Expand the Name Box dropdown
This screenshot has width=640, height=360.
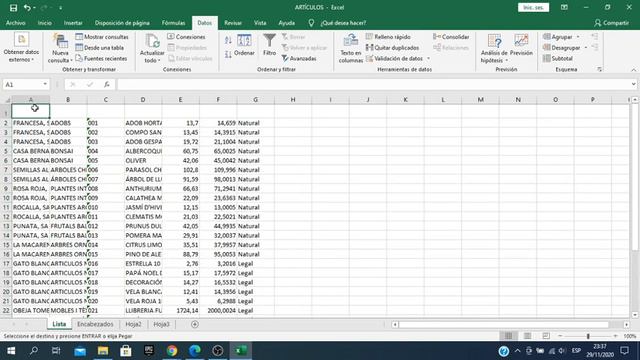point(45,84)
